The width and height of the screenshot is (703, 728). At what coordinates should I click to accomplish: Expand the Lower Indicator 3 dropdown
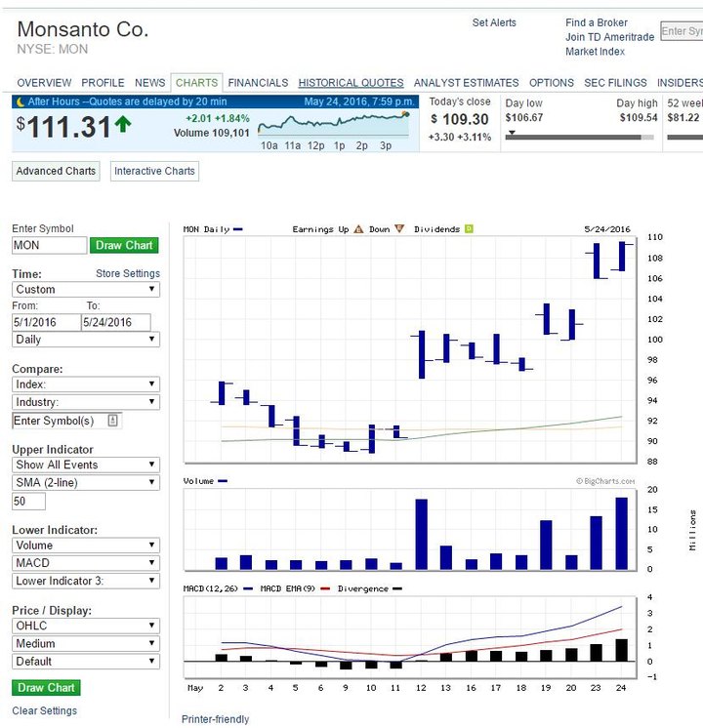pos(86,581)
